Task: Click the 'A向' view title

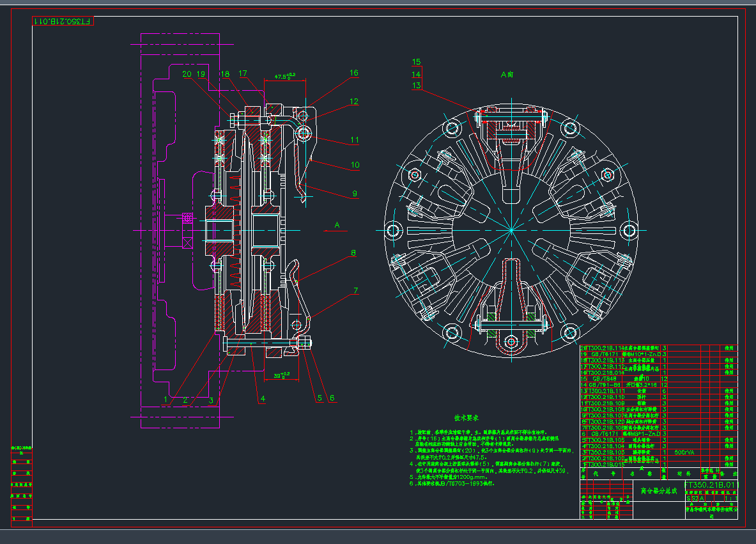Action: 507,74
